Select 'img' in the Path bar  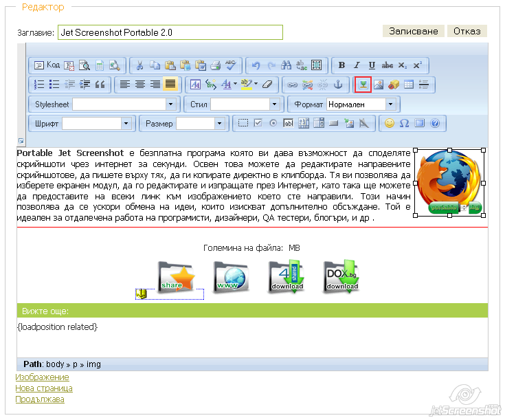93,364
